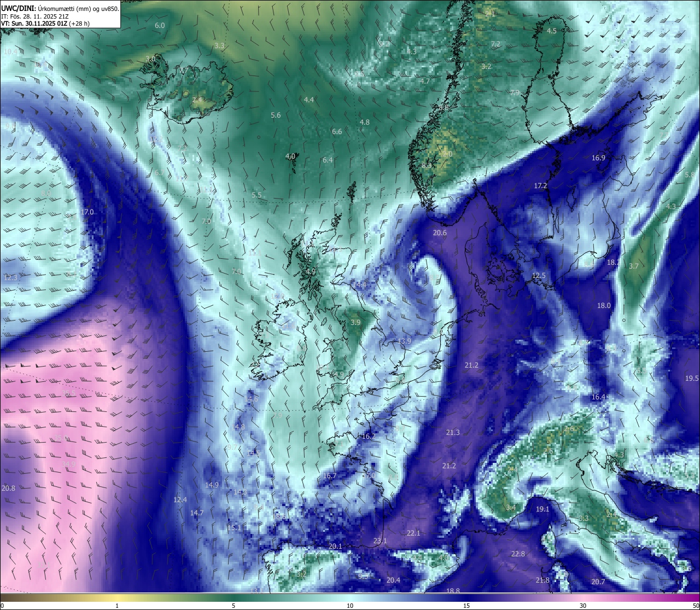Image resolution: width=700 pixels, height=610 pixels.
Task: Click the "7.9" value over northern Sweden
Action: 515,93
